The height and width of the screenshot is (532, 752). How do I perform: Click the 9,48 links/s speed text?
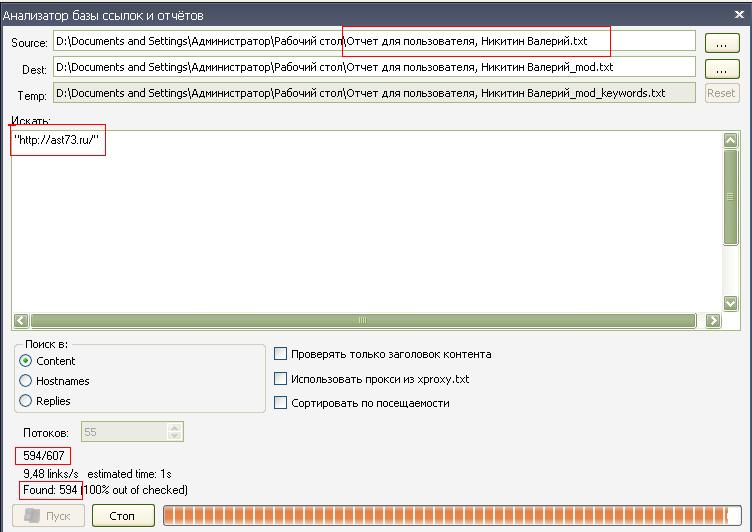(51, 474)
